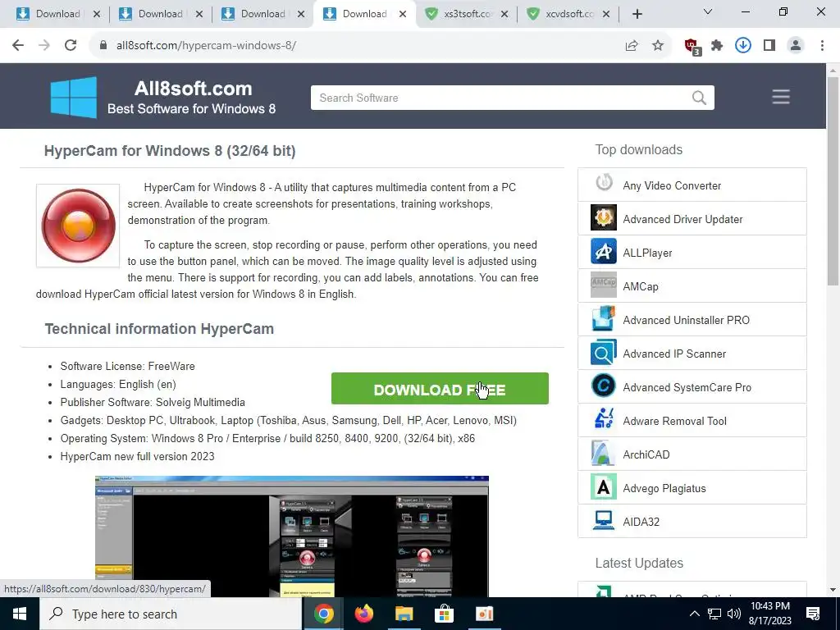Click the DOWNLOAD FREE button
The image size is (840, 630).
(x=440, y=388)
